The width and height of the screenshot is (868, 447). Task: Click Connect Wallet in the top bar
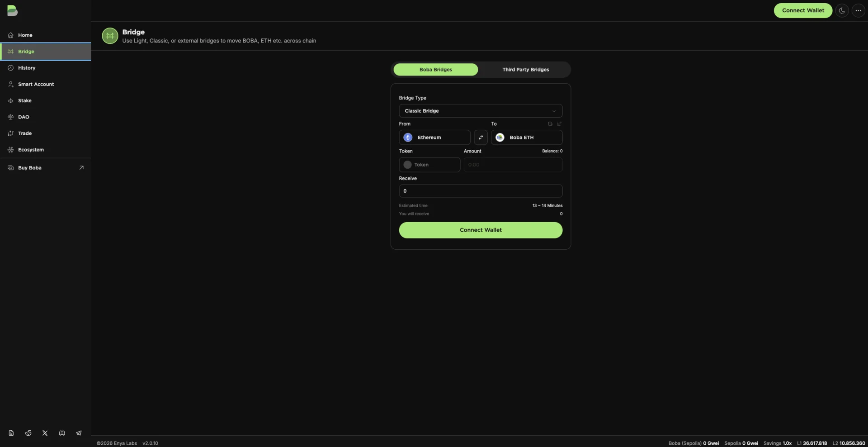tap(803, 10)
